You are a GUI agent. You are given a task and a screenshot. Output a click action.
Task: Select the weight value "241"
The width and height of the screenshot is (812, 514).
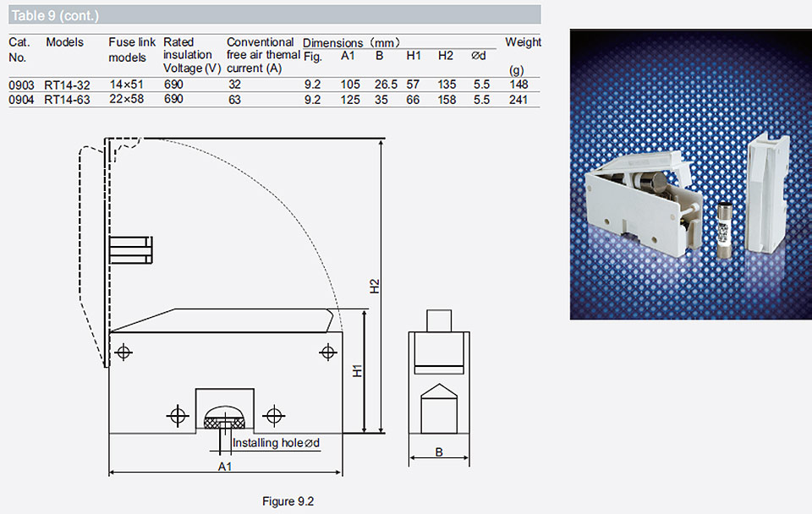[x=518, y=100]
